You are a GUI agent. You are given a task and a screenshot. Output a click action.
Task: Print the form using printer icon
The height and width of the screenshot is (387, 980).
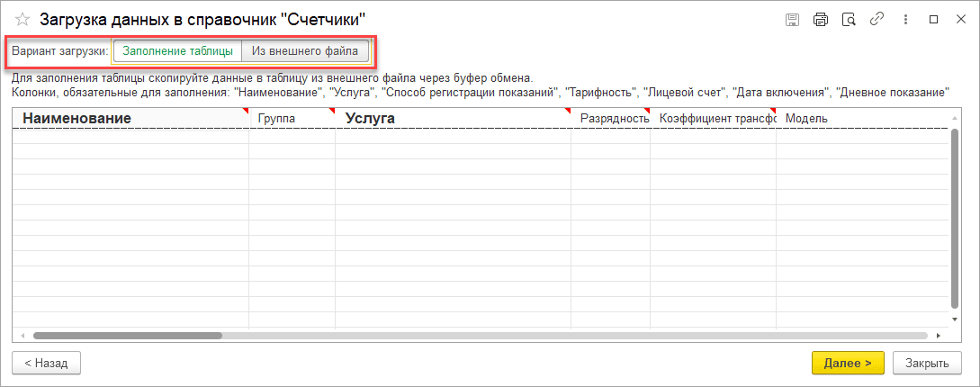click(x=820, y=19)
